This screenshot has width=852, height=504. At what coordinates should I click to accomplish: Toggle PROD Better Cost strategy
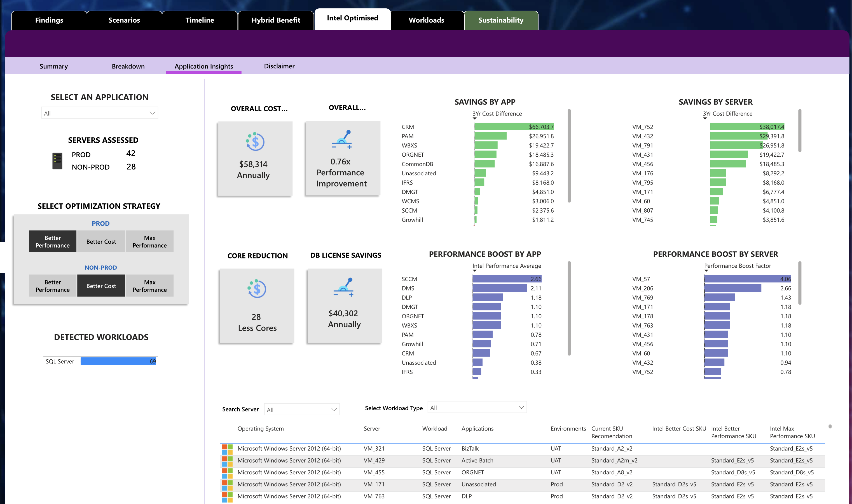pos(101,241)
